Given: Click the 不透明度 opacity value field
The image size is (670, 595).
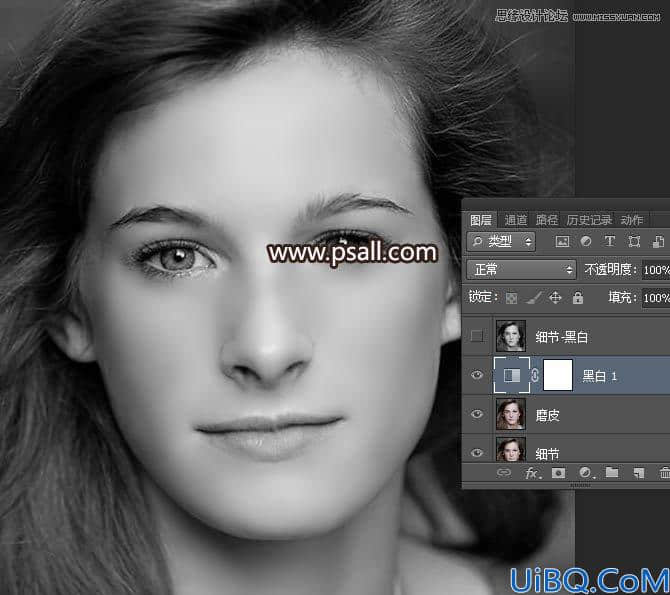Looking at the screenshot, I should 656,270.
